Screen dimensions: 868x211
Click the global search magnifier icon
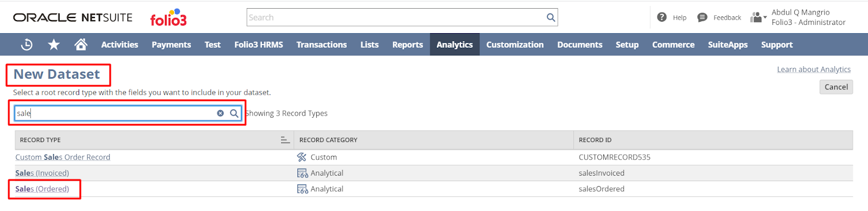pyautogui.click(x=551, y=17)
